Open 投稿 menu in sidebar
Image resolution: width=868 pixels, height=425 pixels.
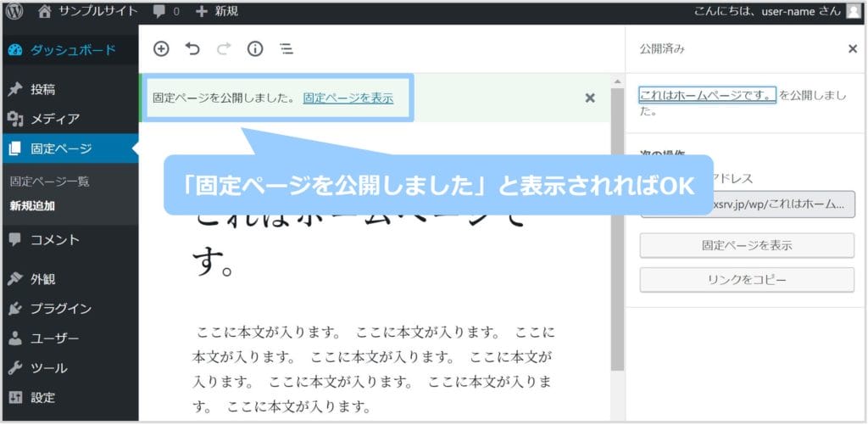(70, 89)
